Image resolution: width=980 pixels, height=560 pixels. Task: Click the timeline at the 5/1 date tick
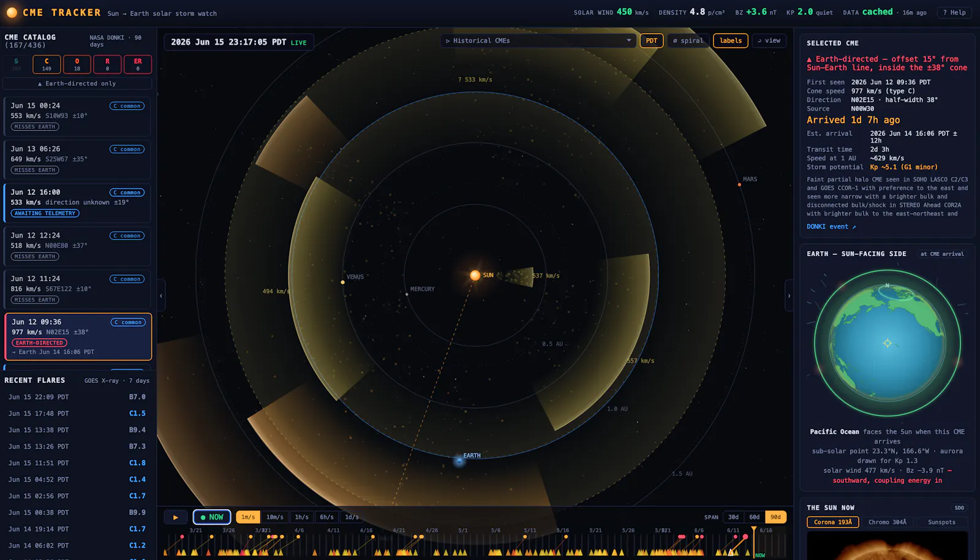pos(463,531)
